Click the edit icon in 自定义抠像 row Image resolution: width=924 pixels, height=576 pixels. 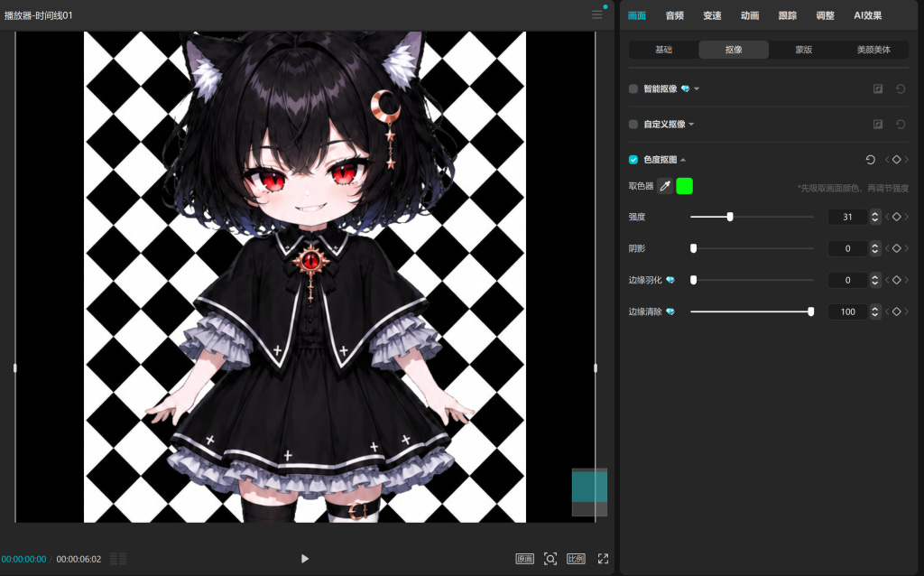pos(878,125)
